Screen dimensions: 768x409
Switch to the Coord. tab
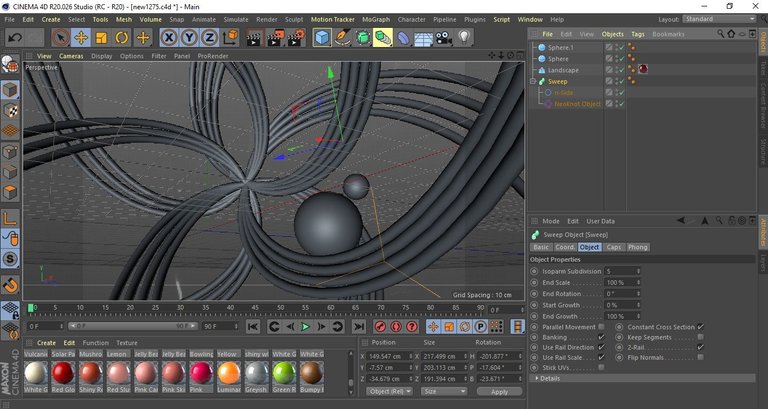tap(565, 247)
